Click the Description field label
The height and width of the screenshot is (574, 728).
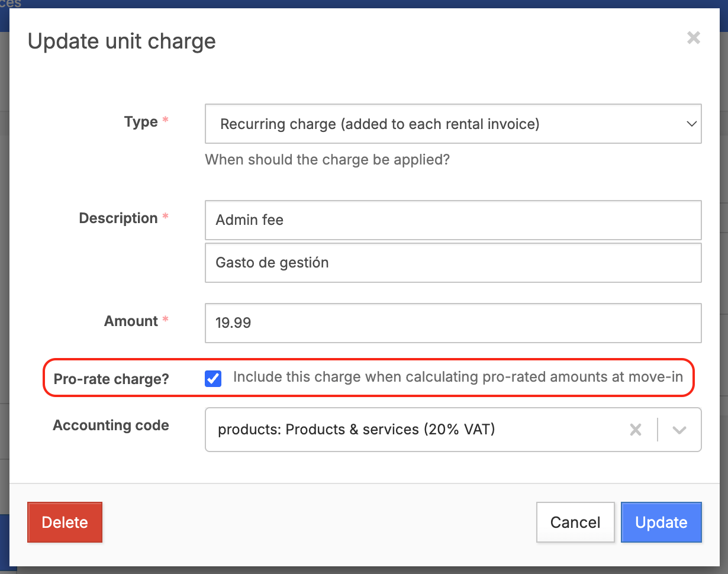tap(118, 218)
